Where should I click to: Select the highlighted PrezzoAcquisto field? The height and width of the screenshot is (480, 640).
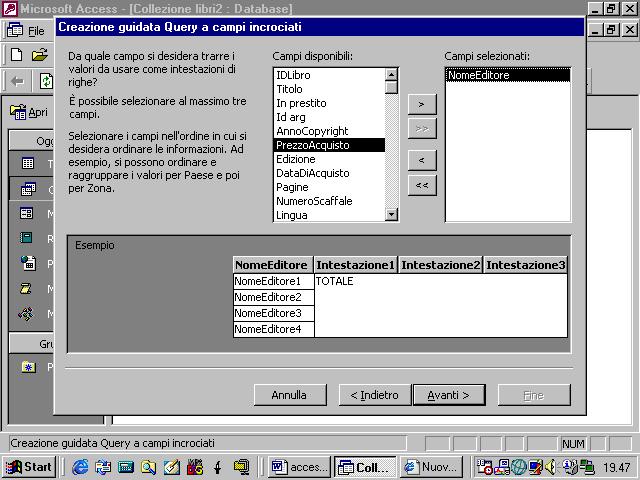(329, 145)
